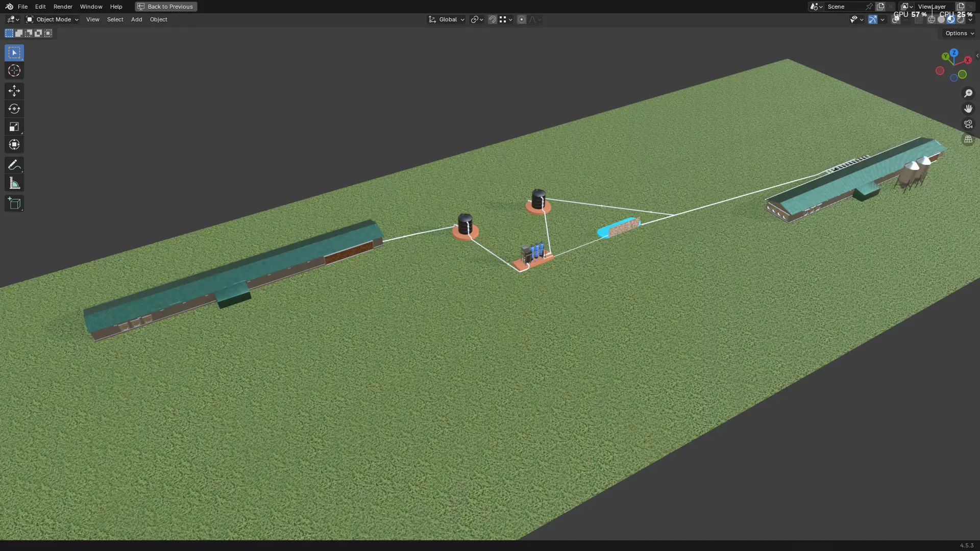This screenshot has height=551, width=980.
Task: Pin the current scene
Action: 869,7
